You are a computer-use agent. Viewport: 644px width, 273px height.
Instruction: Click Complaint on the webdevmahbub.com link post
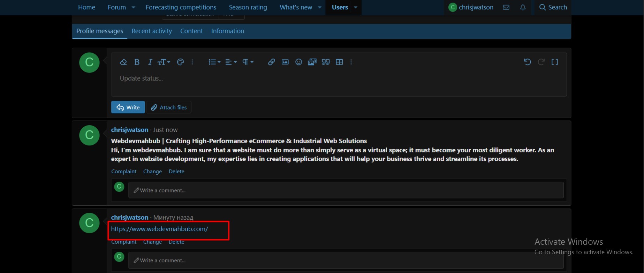tap(124, 242)
